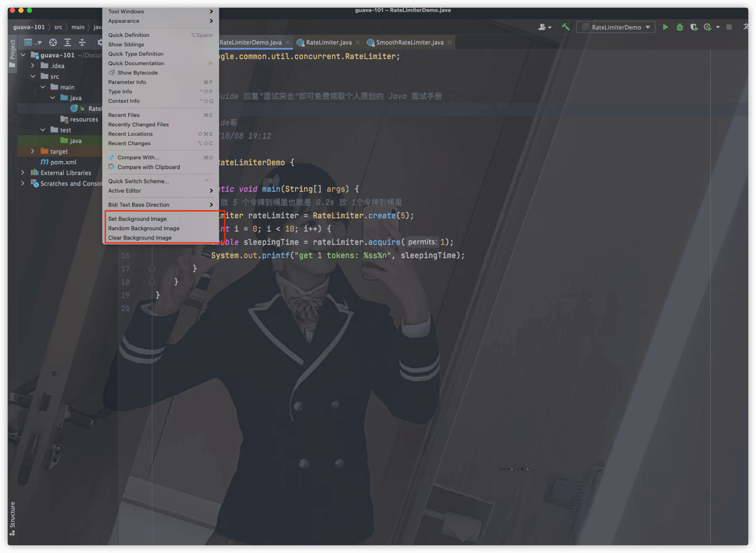Expand the target folder

pyautogui.click(x=33, y=151)
